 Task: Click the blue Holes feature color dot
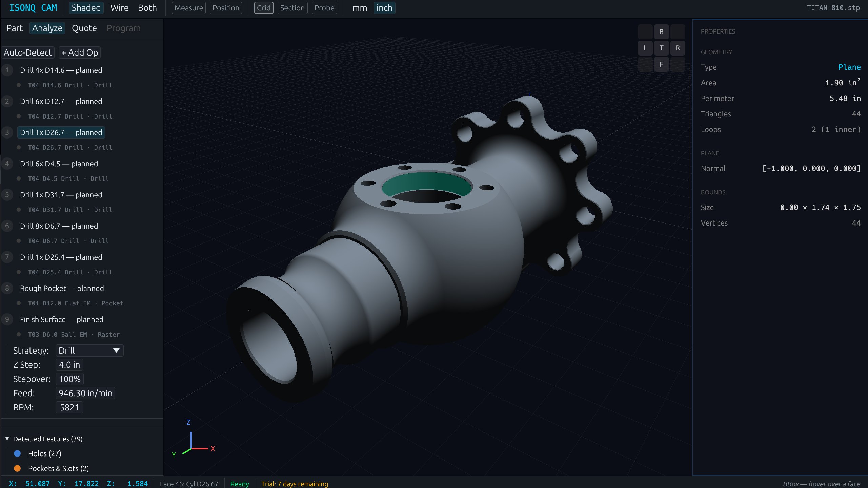[17, 453]
